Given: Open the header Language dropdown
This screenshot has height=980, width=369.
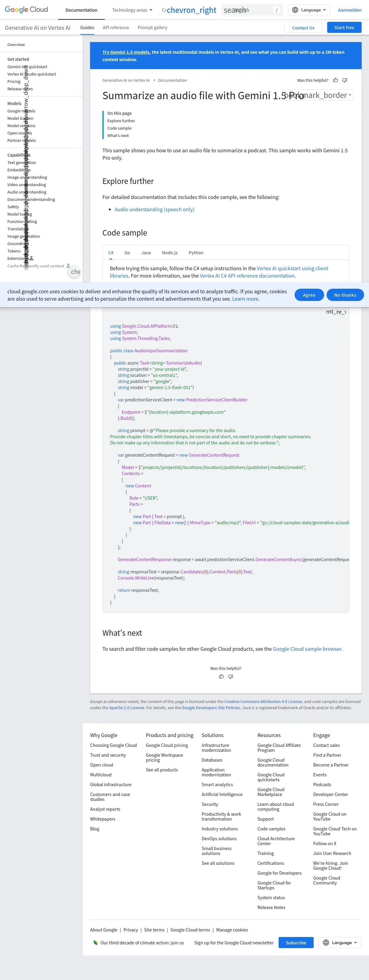Looking at the screenshot, I should click(x=309, y=10).
